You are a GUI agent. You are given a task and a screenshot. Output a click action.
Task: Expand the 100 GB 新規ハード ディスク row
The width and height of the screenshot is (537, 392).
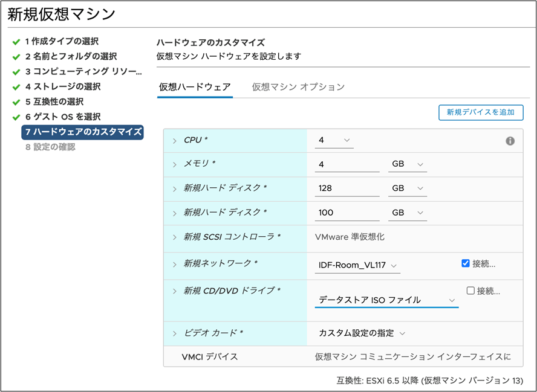tap(175, 213)
